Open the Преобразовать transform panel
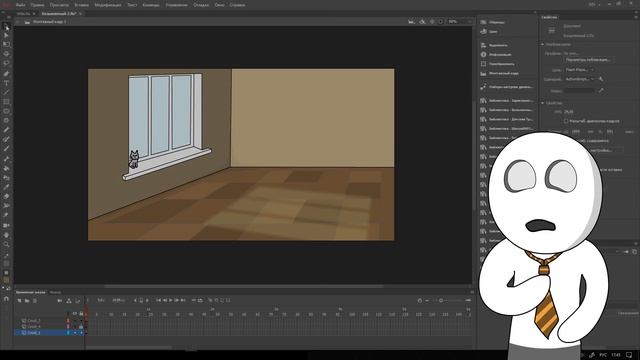 pos(498,64)
